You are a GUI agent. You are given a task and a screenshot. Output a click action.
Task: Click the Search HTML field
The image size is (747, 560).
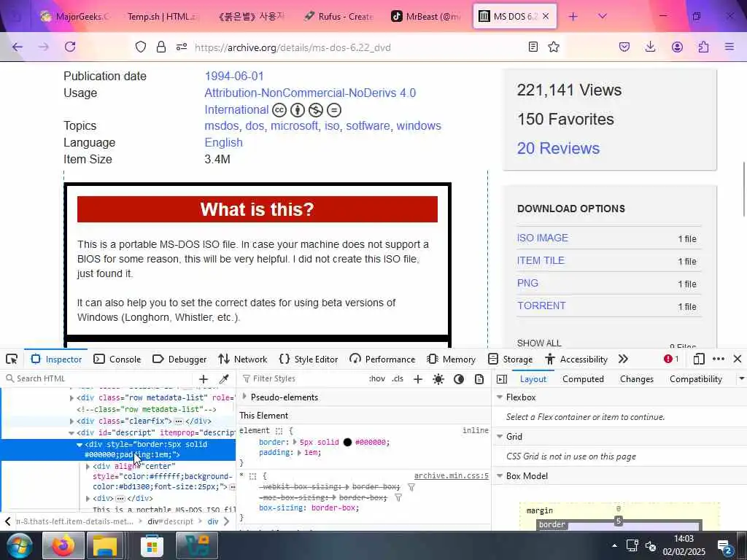click(x=102, y=378)
